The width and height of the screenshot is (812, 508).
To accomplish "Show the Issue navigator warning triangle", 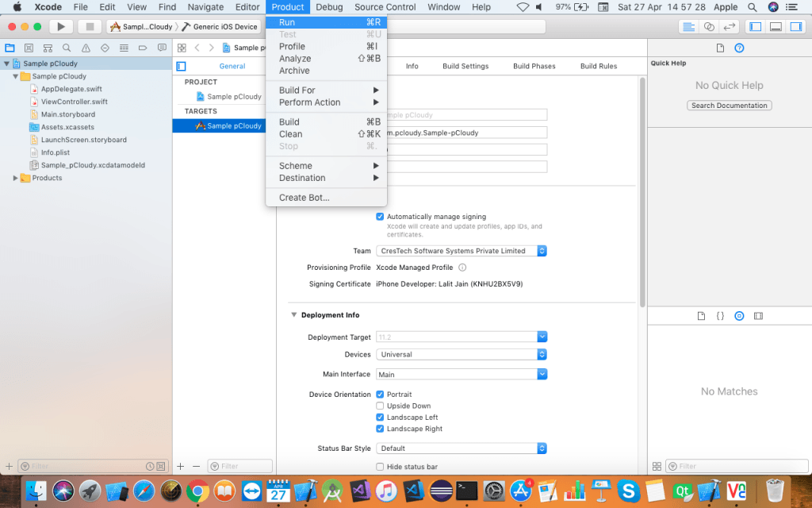I will point(86,48).
